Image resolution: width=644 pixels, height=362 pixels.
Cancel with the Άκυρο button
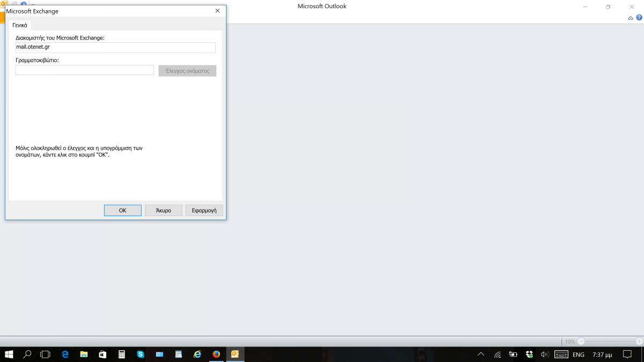[x=164, y=211]
